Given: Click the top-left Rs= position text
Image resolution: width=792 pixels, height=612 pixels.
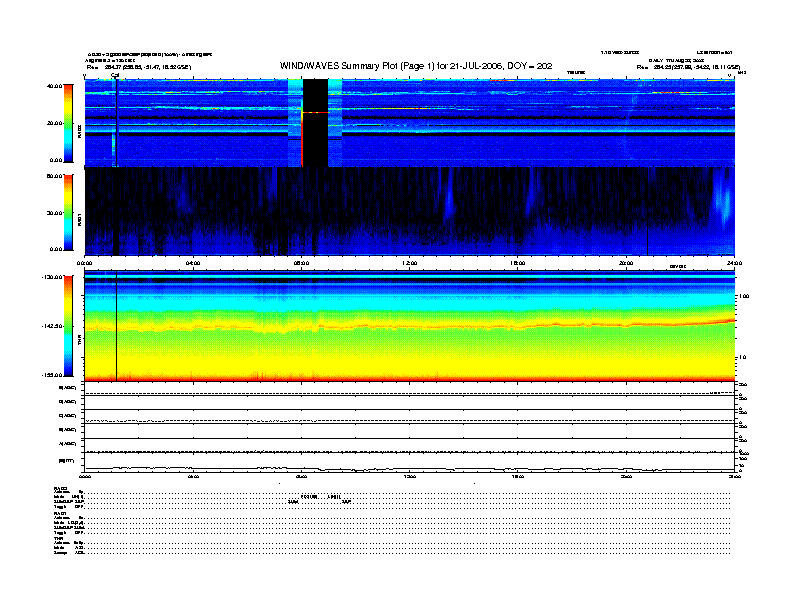Looking at the screenshot, I should coord(138,67).
